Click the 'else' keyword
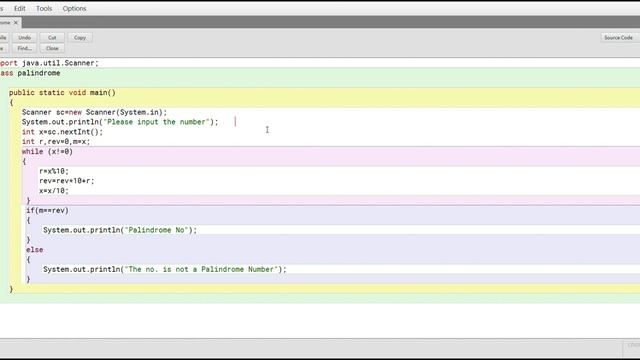 click(x=35, y=250)
